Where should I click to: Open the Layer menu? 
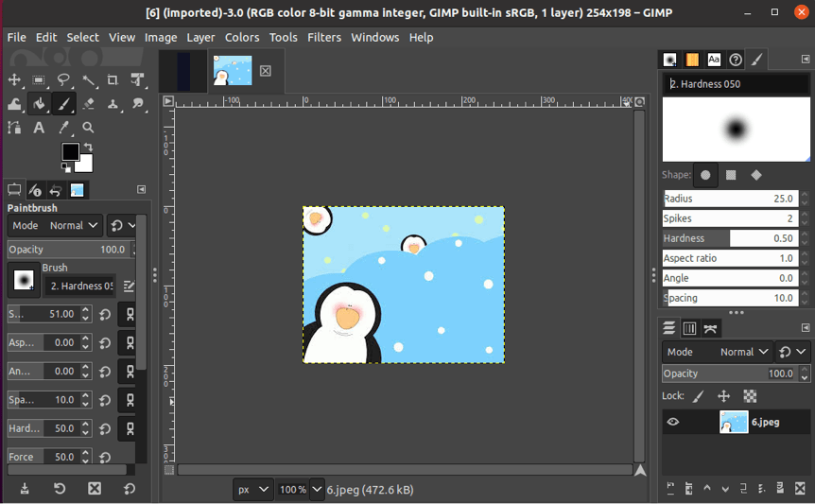point(200,38)
